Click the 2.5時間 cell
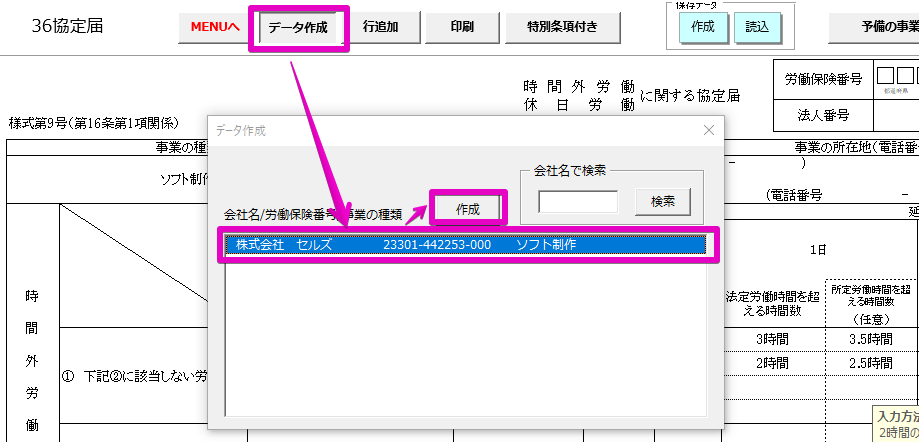 [x=865, y=362]
